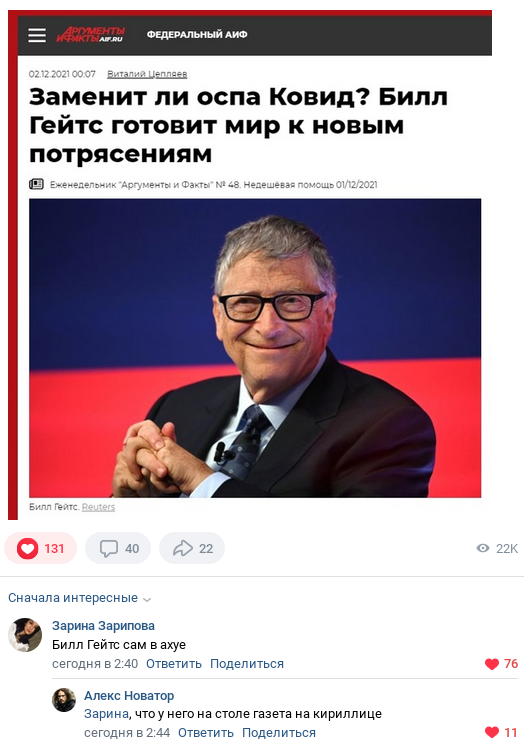The width and height of the screenshot is (524, 744).
Task: Like the post with heart icon
Action: coord(28,549)
